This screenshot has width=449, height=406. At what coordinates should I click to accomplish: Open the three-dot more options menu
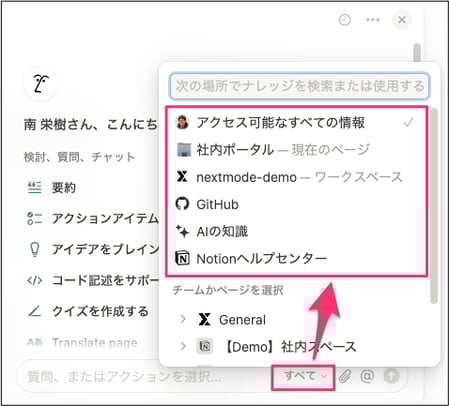pos(373,20)
